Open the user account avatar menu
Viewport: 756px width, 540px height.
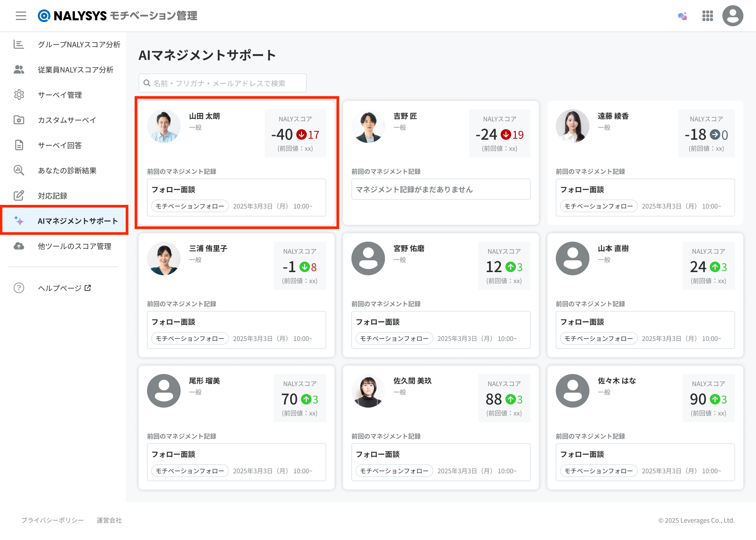732,16
